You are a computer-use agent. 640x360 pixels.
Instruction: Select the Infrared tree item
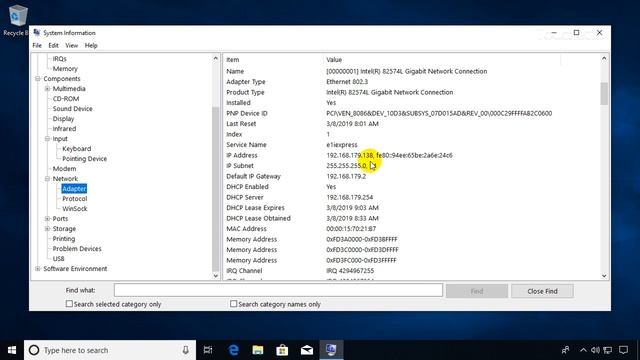tap(64, 129)
